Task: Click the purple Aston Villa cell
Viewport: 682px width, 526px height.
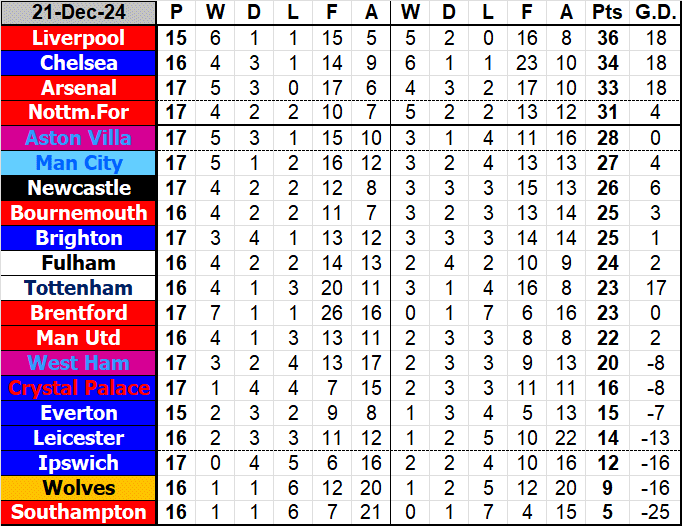Action: click(x=79, y=138)
